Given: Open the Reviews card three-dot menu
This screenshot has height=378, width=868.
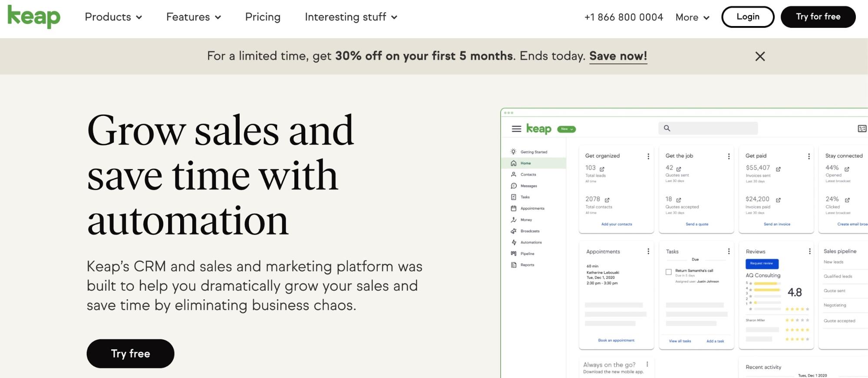Looking at the screenshot, I should pos(809,251).
